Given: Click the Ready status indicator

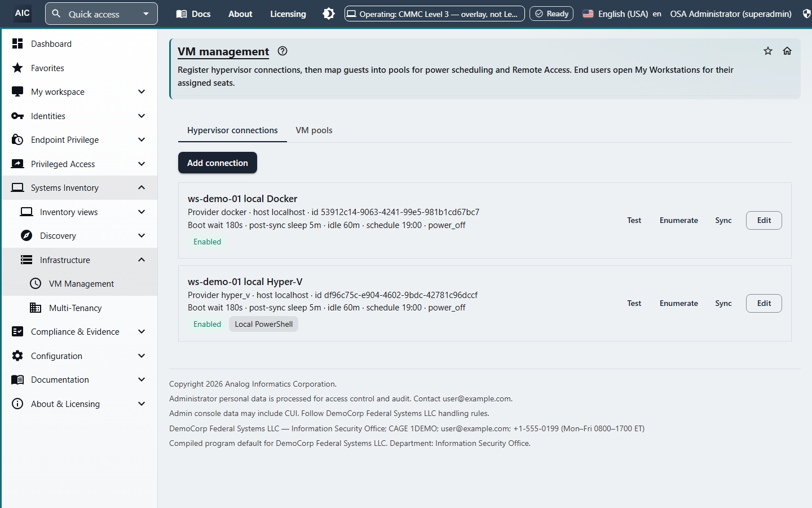Looking at the screenshot, I should click(x=551, y=14).
